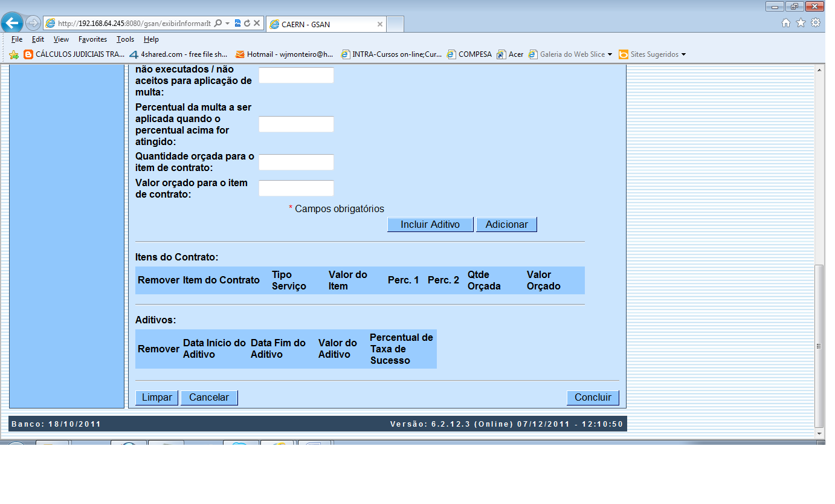Click the 'Aditivos:' heading

(156, 320)
